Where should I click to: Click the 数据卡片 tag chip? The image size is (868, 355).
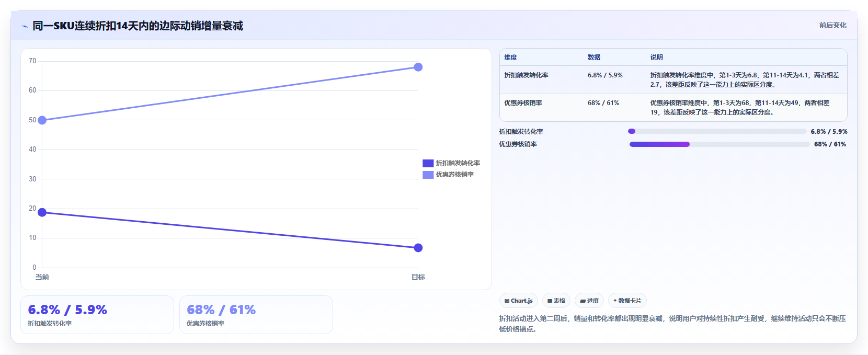tap(627, 301)
